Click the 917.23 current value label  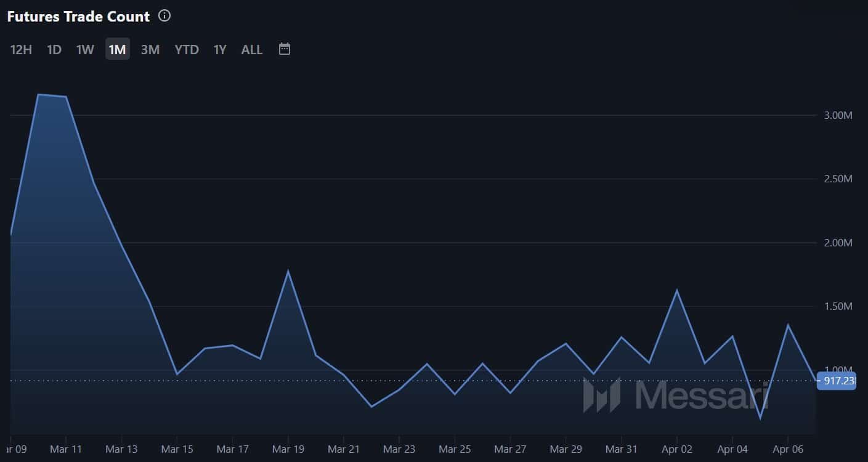tap(837, 381)
